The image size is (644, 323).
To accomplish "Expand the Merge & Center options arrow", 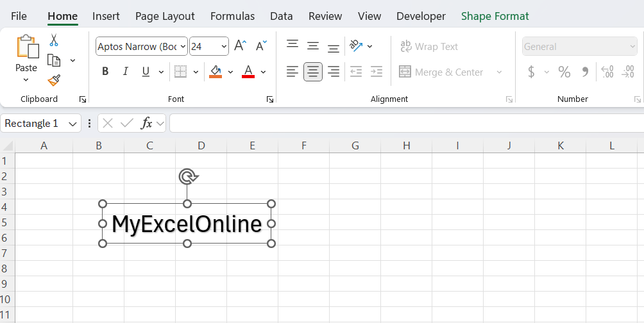I will point(499,72).
